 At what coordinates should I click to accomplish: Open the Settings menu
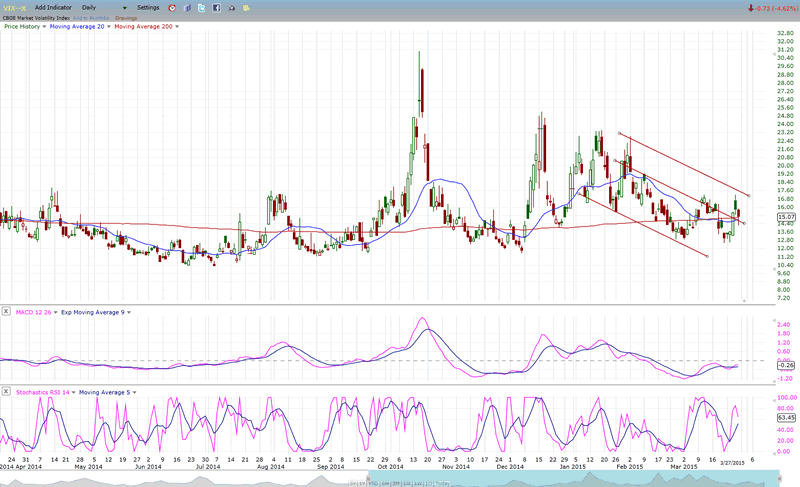point(148,8)
